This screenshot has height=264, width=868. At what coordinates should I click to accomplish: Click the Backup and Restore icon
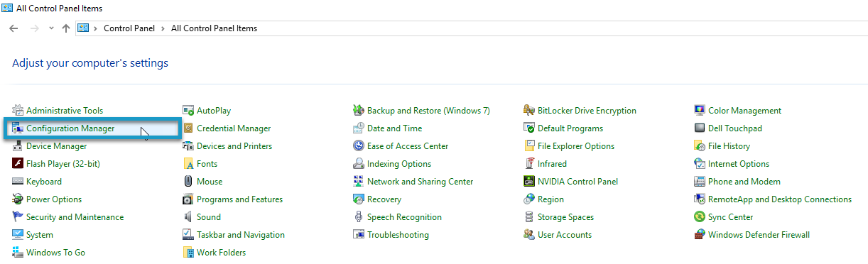(359, 111)
